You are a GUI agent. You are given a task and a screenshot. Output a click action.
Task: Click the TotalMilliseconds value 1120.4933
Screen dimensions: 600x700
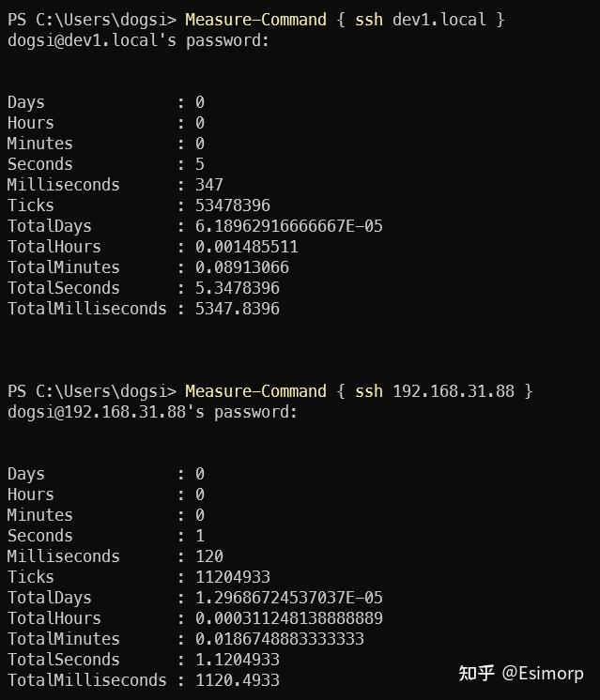tap(238, 680)
